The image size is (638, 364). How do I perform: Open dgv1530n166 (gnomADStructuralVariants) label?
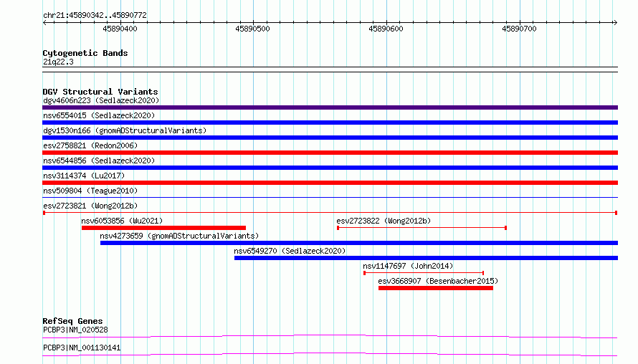tap(125, 130)
